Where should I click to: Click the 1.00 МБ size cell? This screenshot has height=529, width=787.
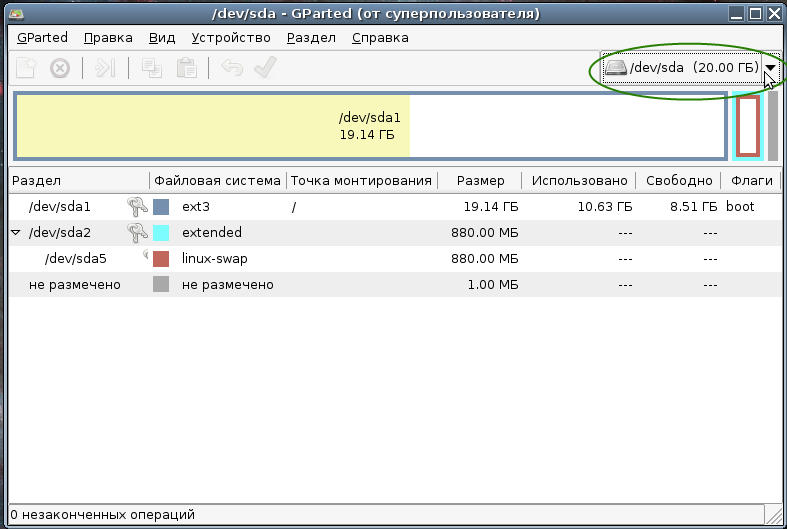[x=493, y=285]
